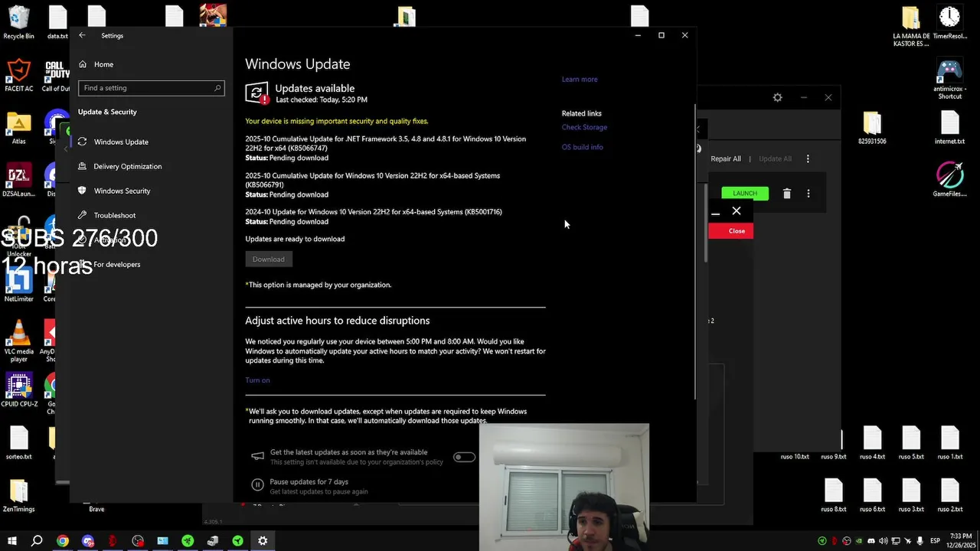Open Discord from the taskbar
The width and height of the screenshot is (980, 551).
tap(88, 541)
